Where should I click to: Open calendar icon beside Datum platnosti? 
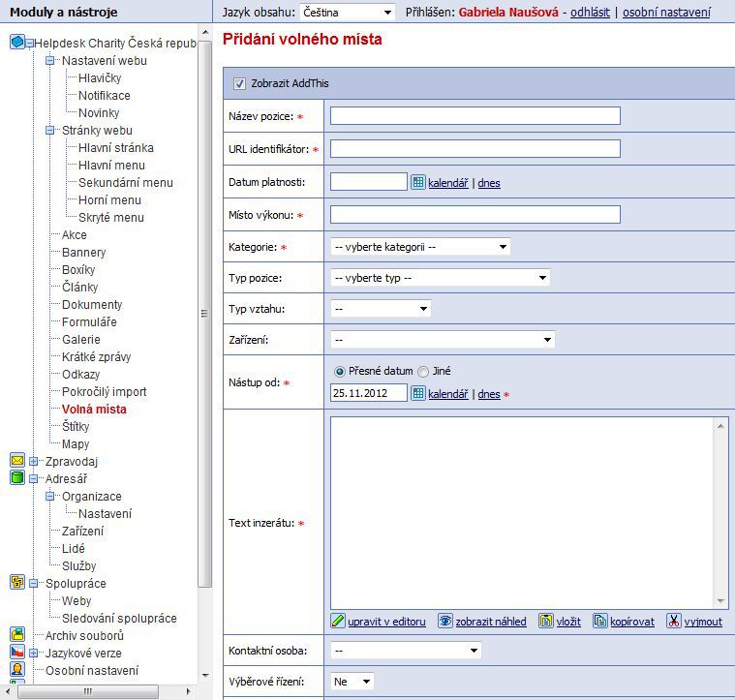click(418, 182)
